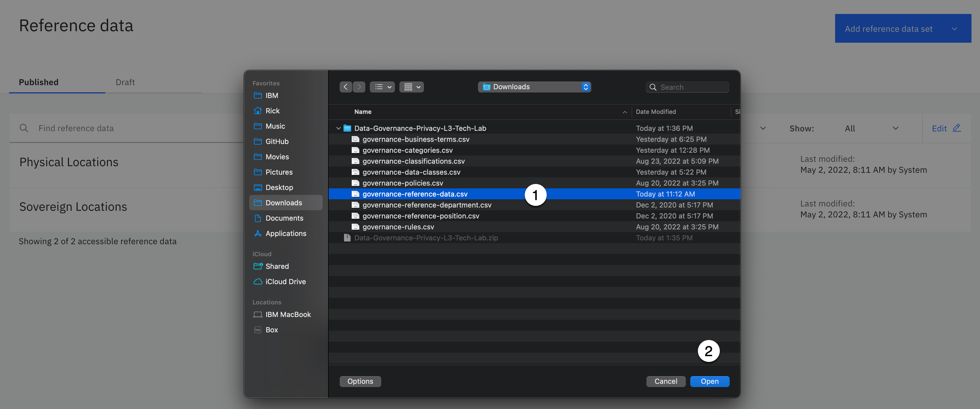Open the Show All filter dropdown
Viewport: 980px width, 409px height.
point(871,128)
